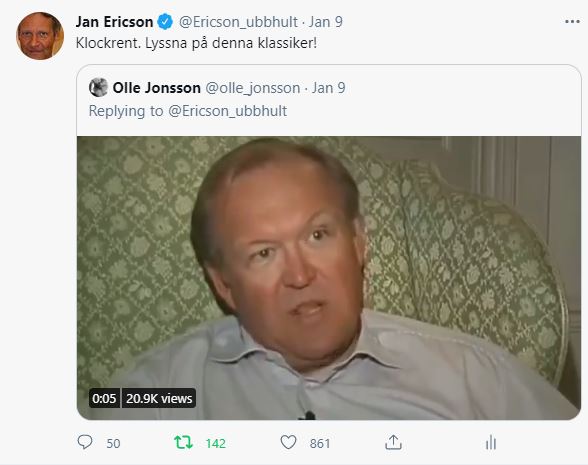Click @Ericson_ubbhult in Replying to line
The height and width of the screenshot is (465, 588).
coord(228,111)
